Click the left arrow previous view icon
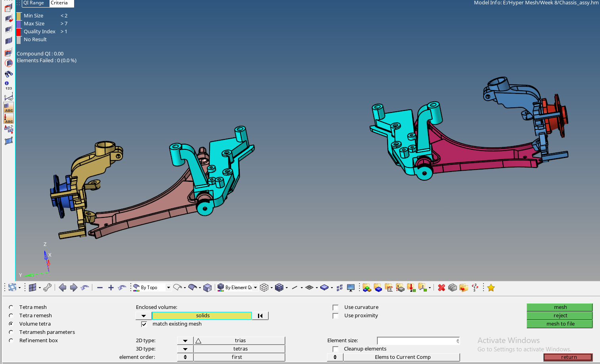Viewport: 600px width, 364px height. (62, 288)
